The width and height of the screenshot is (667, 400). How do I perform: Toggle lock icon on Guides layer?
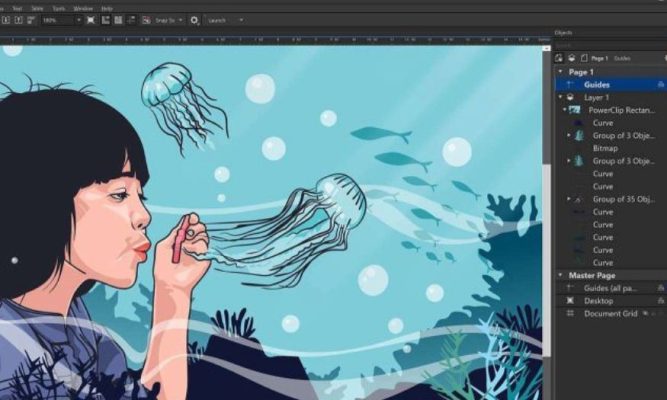point(660,85)
